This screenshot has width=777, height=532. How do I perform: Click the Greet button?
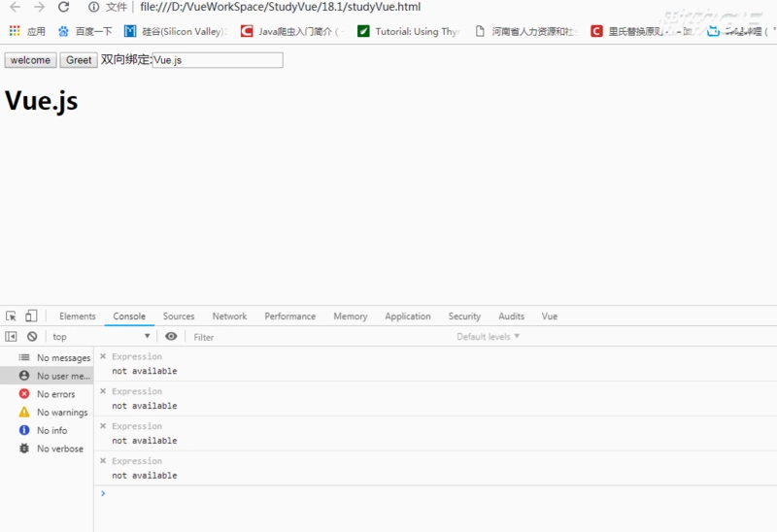coord(79,60)
